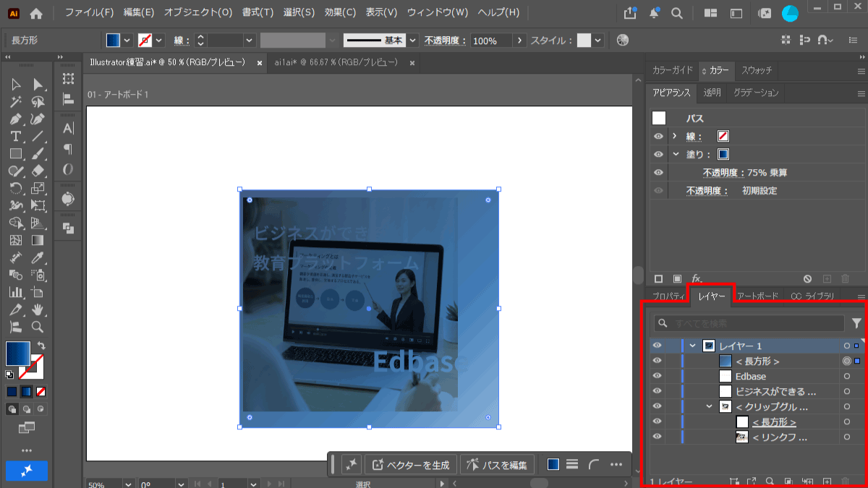Click the notifications bell icon
Viewport: 868px width, 488px height.
(x=654, y=13)
